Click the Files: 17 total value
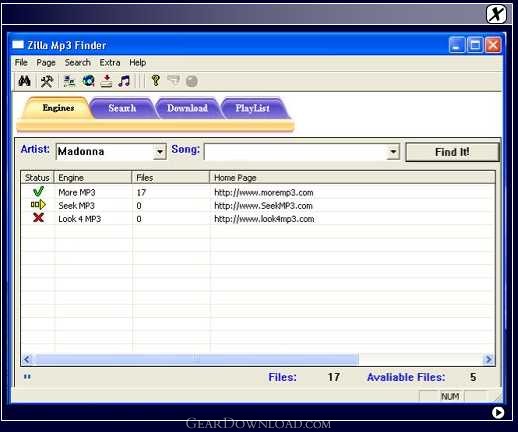Viewport: 518px width, 432px height. 334,377
